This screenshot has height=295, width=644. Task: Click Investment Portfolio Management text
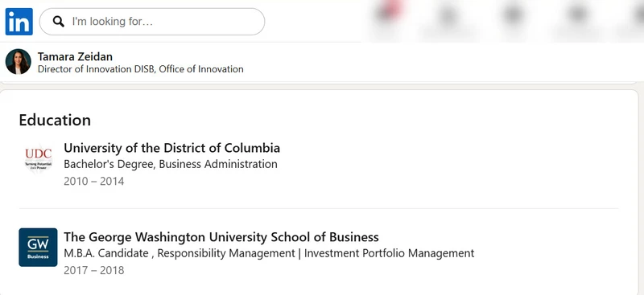[389, 253]
